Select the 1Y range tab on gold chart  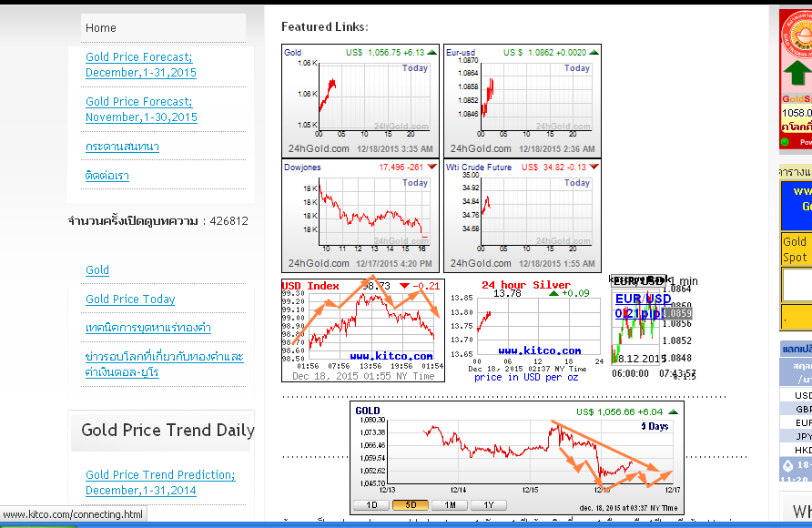point(489,505)
